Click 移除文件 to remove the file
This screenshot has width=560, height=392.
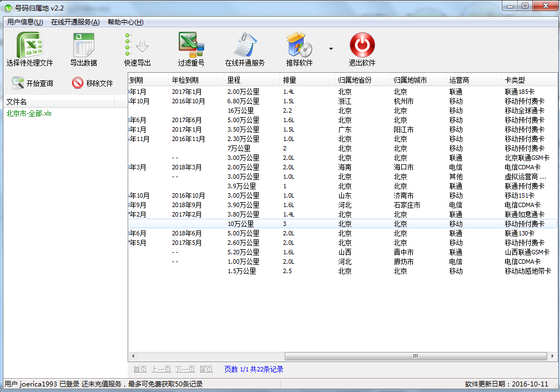92,83
